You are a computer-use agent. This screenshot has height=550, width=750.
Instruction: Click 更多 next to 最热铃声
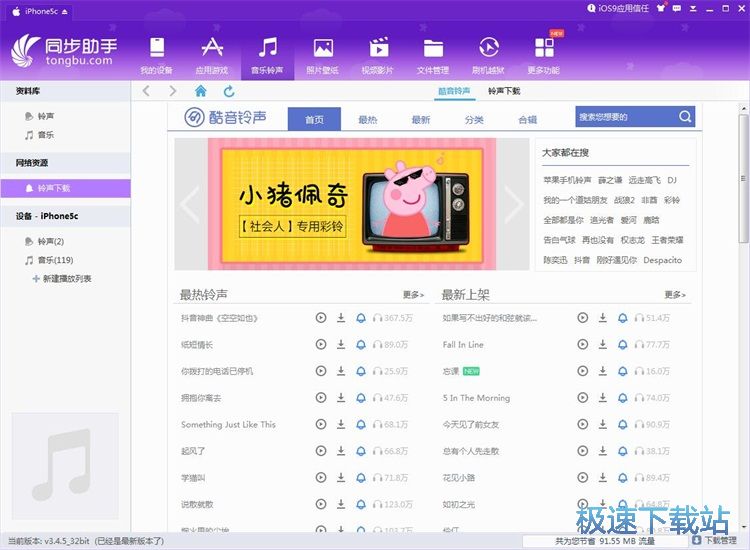(x=413, y=295)
